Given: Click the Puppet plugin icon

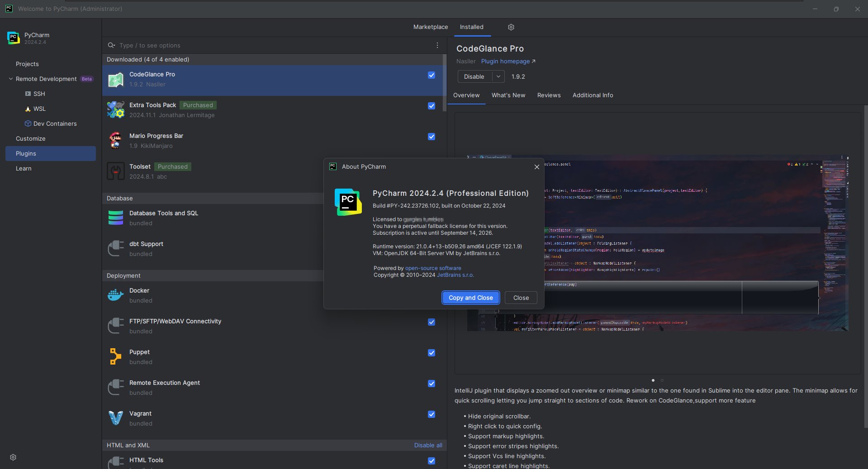Looking at the screenshot, I should pos(116,357).
